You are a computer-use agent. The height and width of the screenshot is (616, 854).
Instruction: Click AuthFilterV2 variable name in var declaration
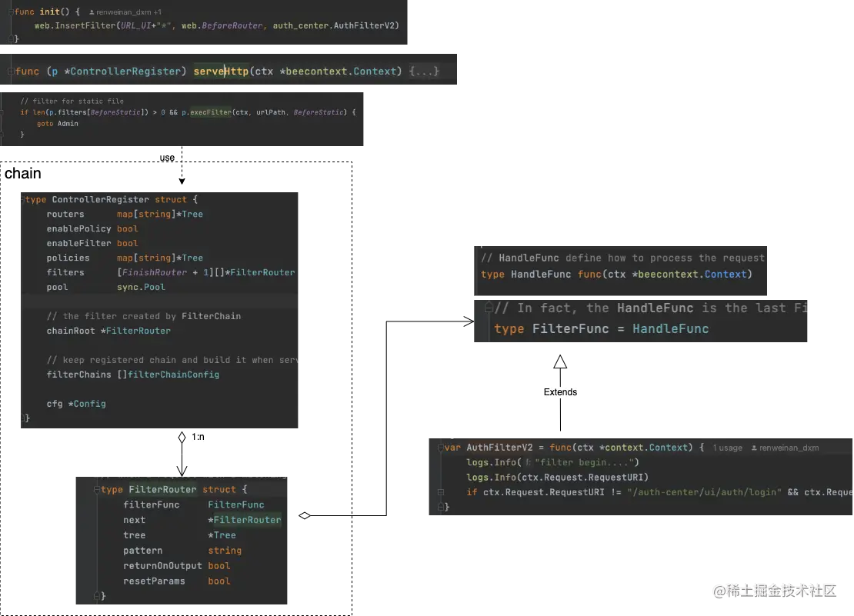pos(499,448)
